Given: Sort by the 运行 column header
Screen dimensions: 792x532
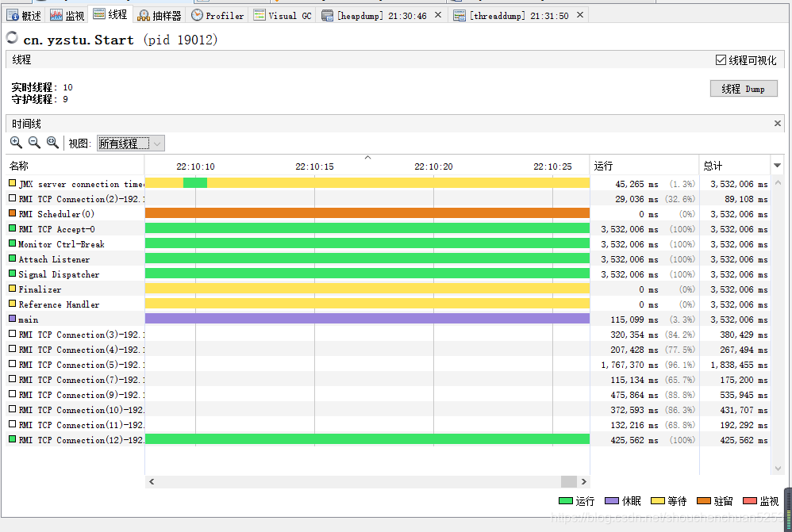Looking at the screenshot, I should (x=644, y=166).
